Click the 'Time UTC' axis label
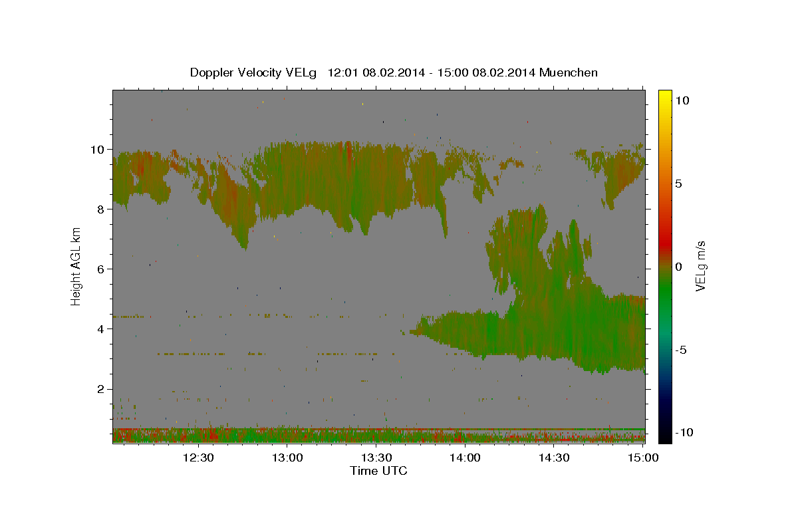This screenshot has width=798, height=532. pos(378,471)
